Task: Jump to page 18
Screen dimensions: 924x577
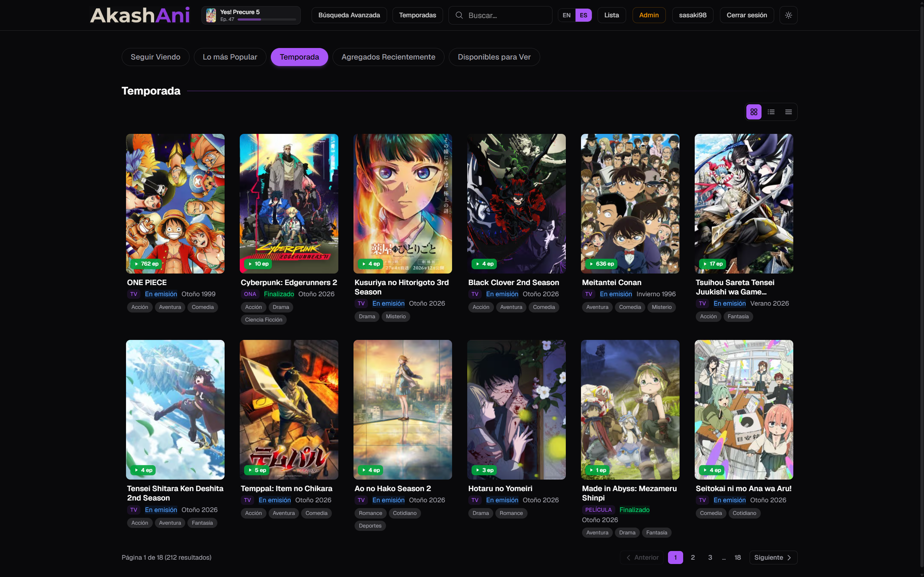Action: tap(738, 558)
